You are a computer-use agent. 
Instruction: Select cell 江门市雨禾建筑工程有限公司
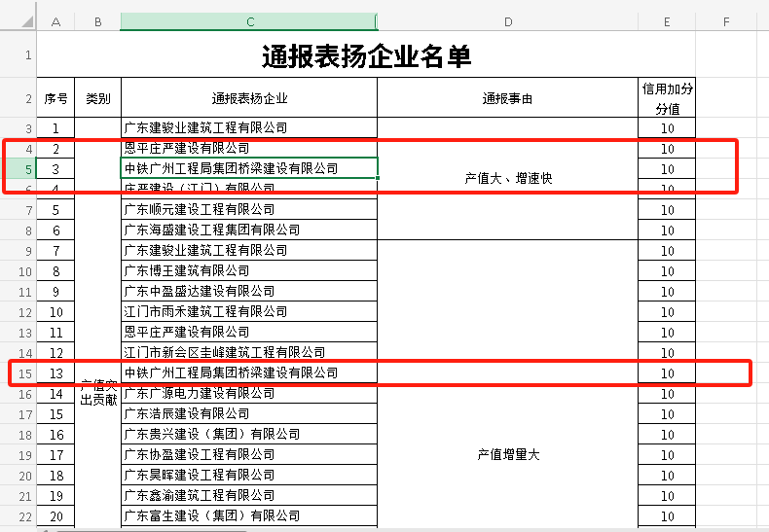point(249,311)
